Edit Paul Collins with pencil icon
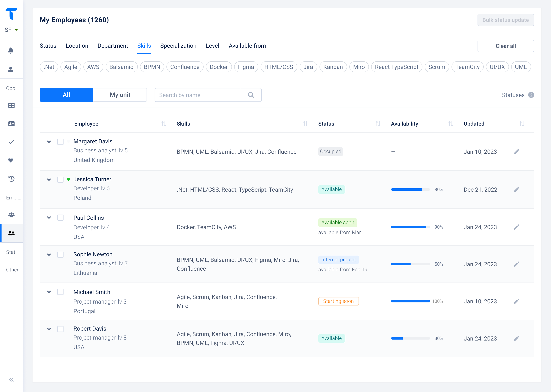551x392 pixels. coord(516,227)
